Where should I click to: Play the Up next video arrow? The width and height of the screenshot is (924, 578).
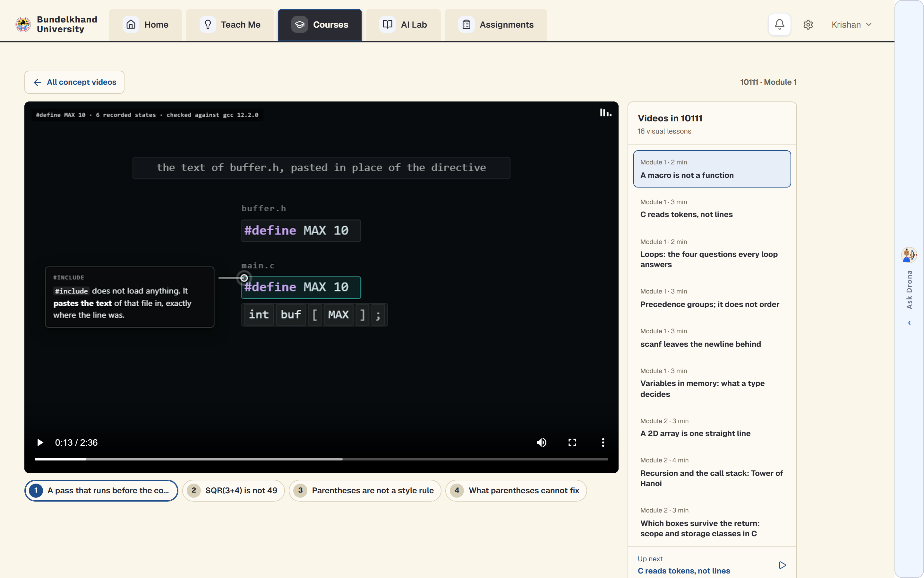(x=782, y=565)
